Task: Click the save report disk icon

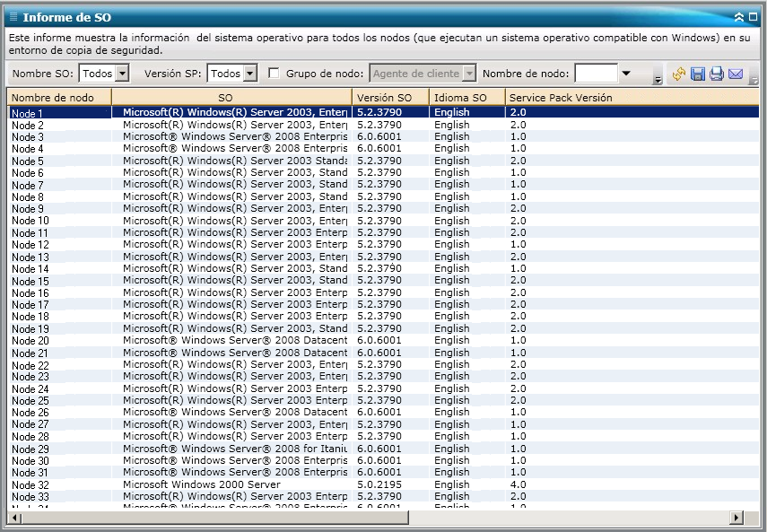Action: 698,74
